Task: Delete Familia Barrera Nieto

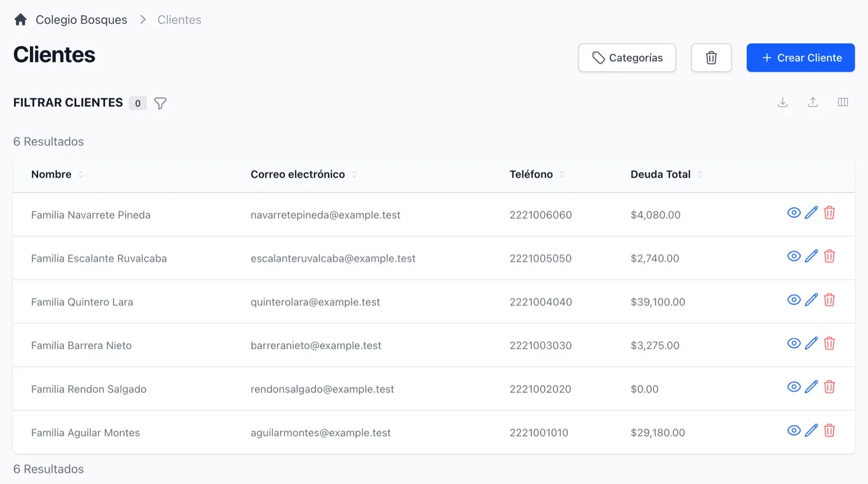Action: (x=830, y=343)
